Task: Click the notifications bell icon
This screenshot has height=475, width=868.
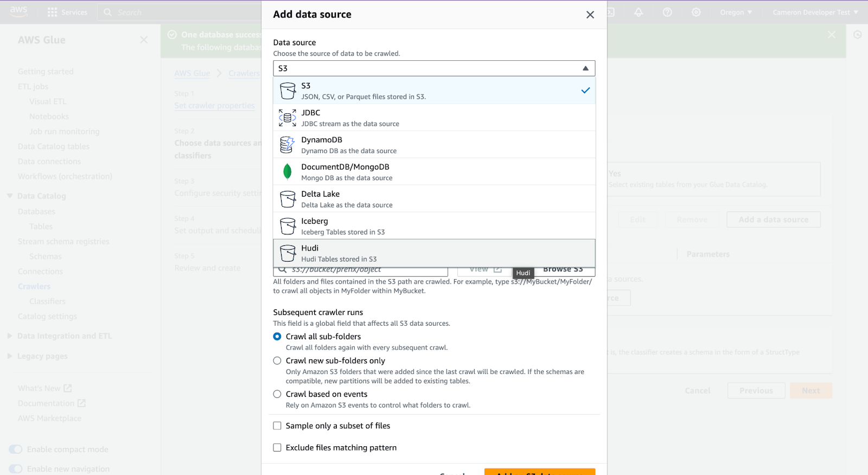Action: pyautogui.click(x=639, y=12)
